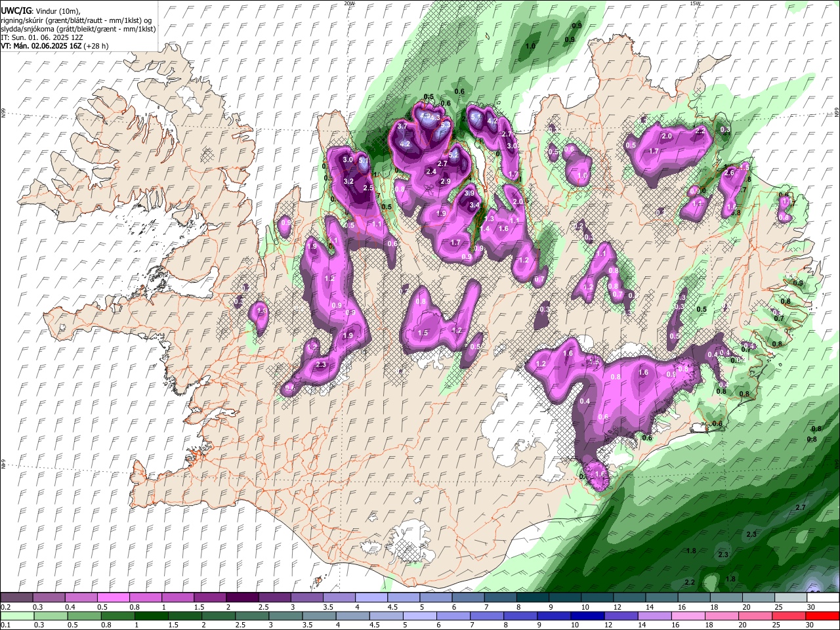Click the 3.9 snowfall value on the map

tap(469, 194)
